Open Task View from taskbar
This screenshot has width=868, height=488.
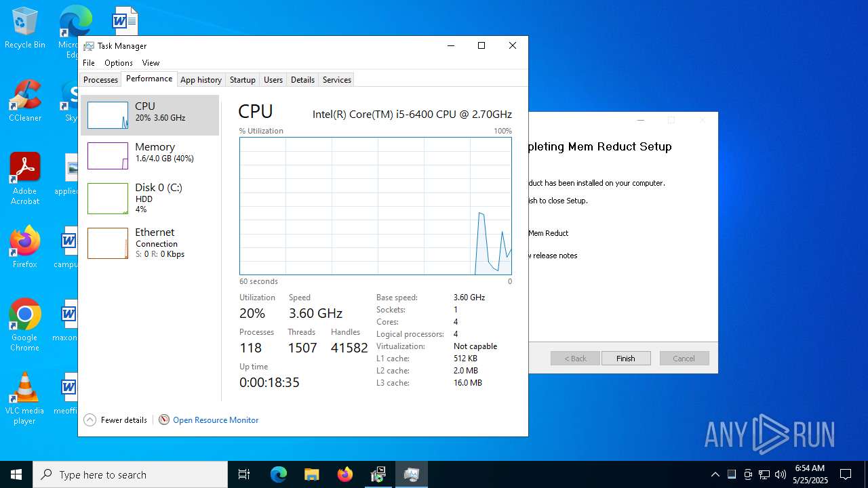point(244,474)
